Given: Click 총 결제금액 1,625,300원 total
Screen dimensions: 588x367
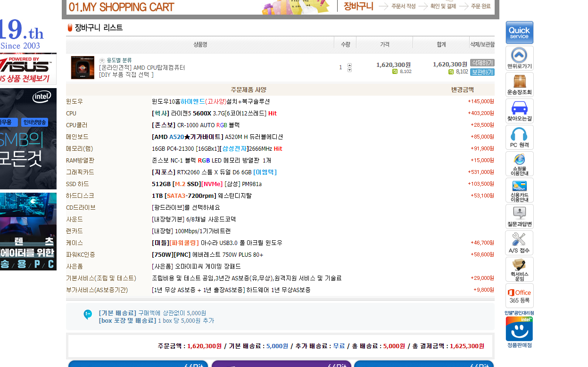Looking at the screenshot, I should pyautogui.click(x=448, y=346).
